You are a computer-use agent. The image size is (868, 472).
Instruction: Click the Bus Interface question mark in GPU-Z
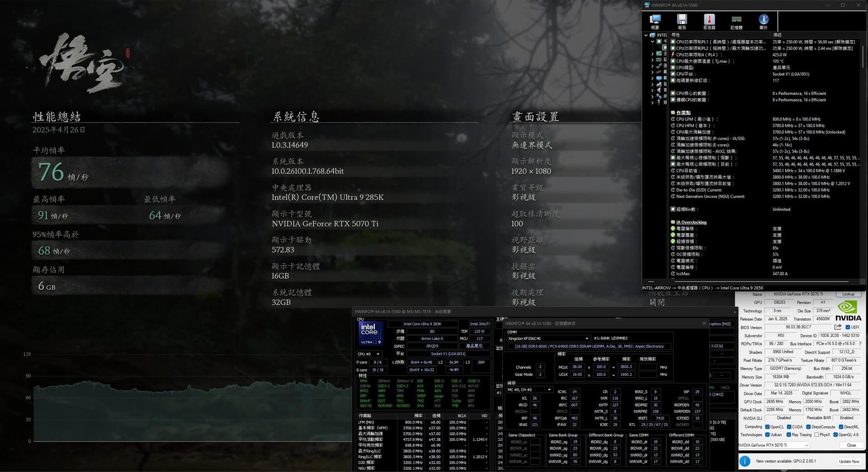[x=860, y=344]
